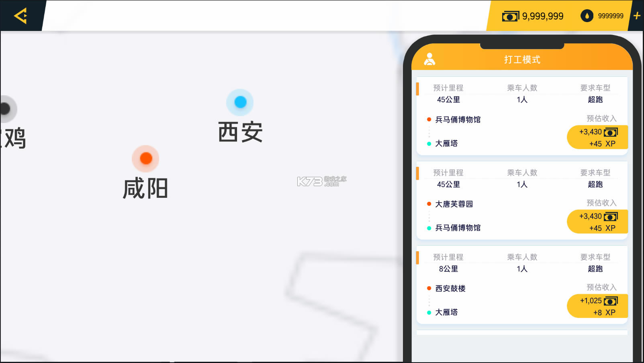644x363 pixels.
Task: Select the blue Xi'an (西安) map marker
Action: point(240,102)
